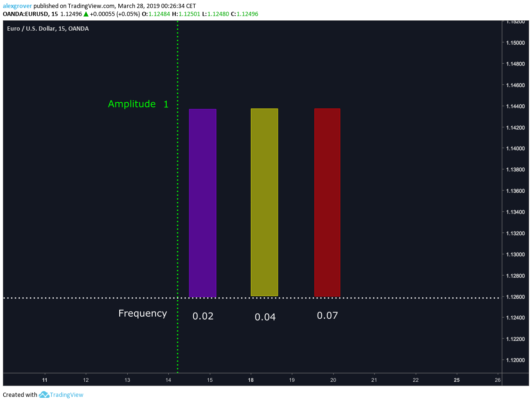Click the 0.04 frequency value
The height and width of the screenshot is (403, 532).
(265, 317)
